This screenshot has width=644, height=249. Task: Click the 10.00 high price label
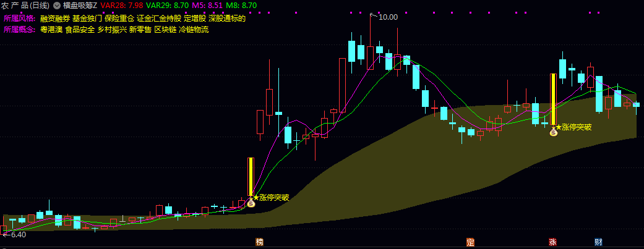[388, 17]
